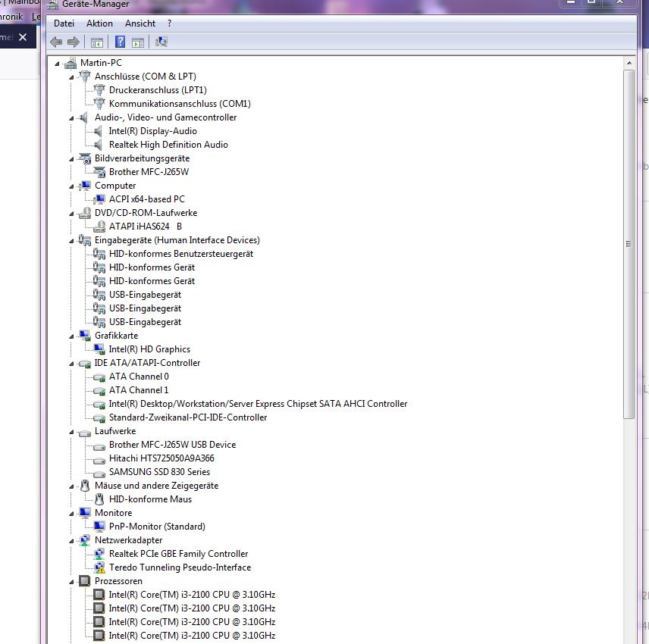
Task: Collapse the Martin-PC root node
Action: 57,64
